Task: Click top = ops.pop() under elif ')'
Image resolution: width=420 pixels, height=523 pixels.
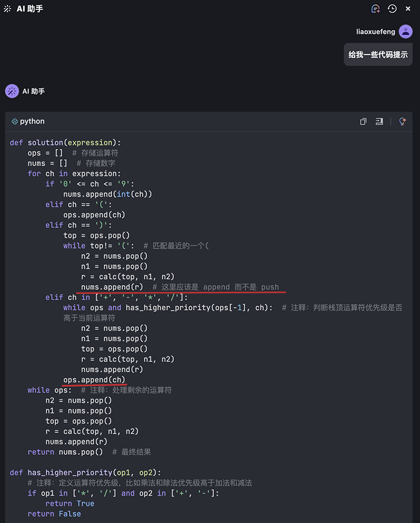Action: point(96,235)
